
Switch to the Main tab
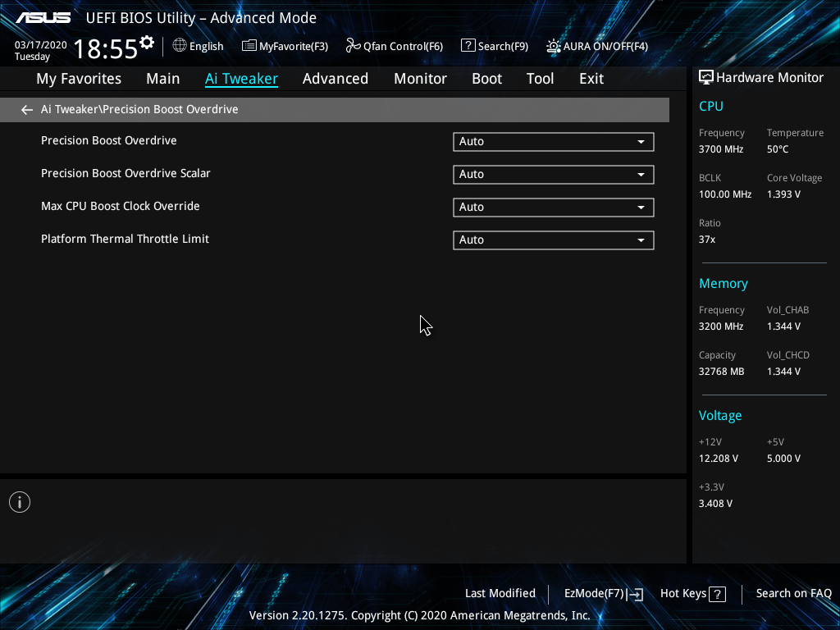(163, 79)
